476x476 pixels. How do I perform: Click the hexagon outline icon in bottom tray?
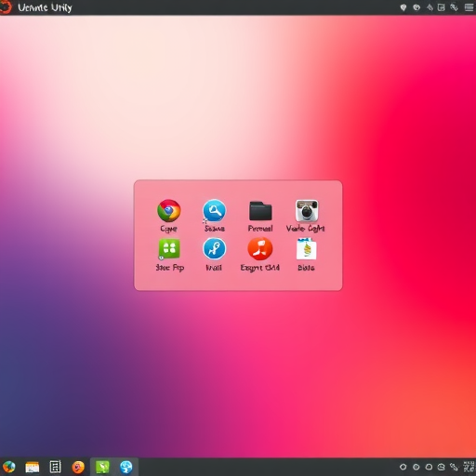[403, 467]
